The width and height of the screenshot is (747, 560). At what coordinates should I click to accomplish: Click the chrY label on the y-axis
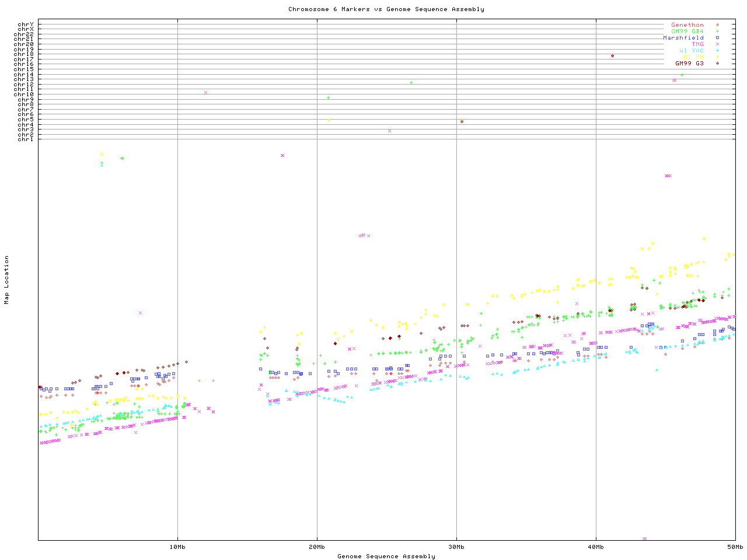point(26,24)
